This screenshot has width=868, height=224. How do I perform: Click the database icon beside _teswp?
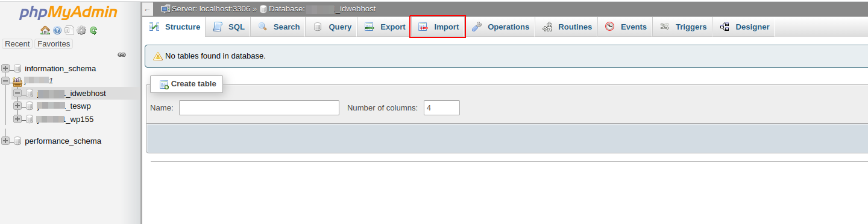click(30, 106)
